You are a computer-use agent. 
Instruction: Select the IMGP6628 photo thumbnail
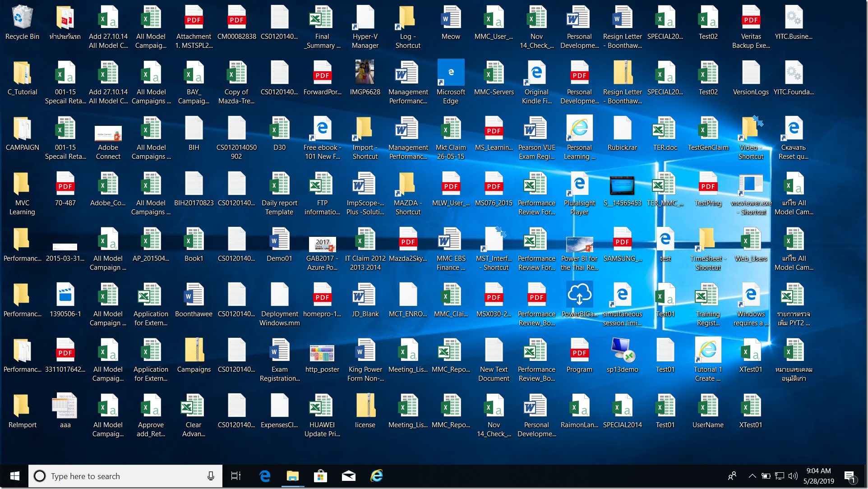point(365,78)
